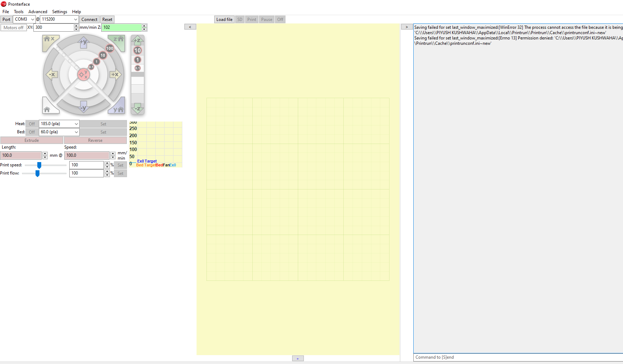This screenshot has height=364, width=623.
Task: Open the File menu
Action: [x=6, y=12]
